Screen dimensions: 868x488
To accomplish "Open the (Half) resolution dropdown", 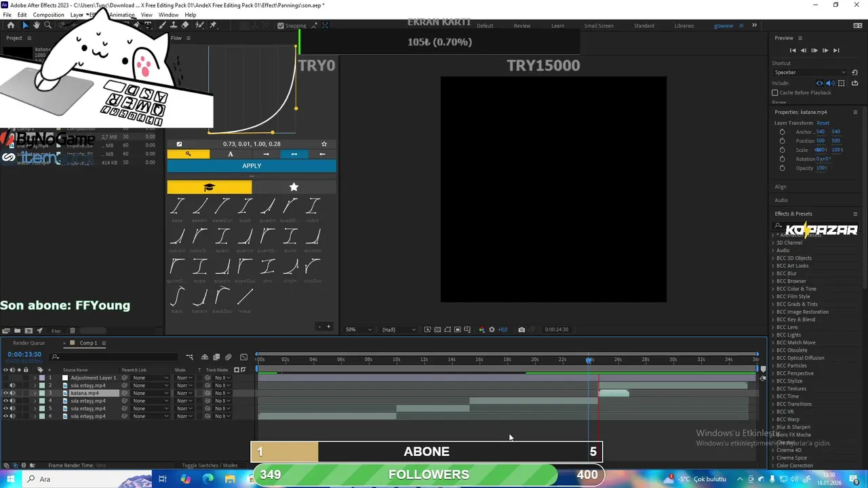I will 398,329.
